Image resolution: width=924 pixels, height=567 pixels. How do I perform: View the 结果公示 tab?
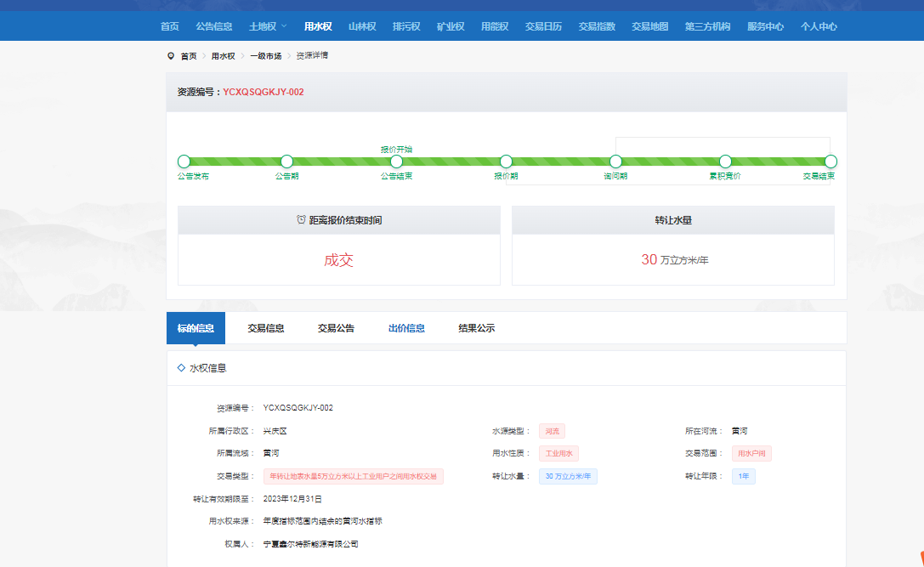476,328
